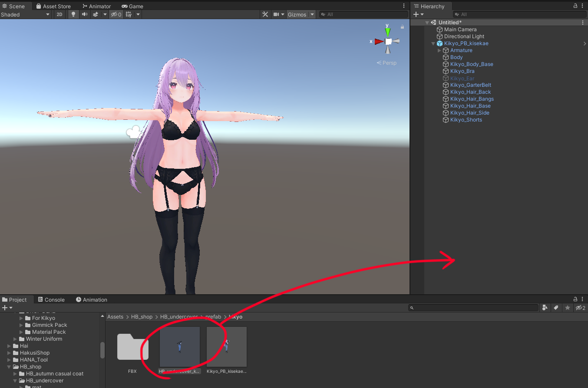Screen dimensions: 588x388
Task: Click the scene camera settings icon
Action: 275,14
